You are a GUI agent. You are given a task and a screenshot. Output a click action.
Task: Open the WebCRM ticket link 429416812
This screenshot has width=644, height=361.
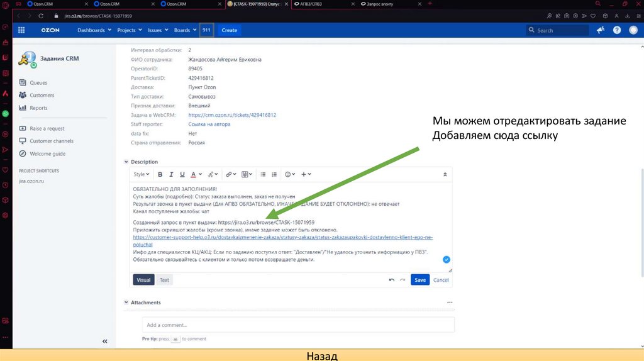[232, 115]
